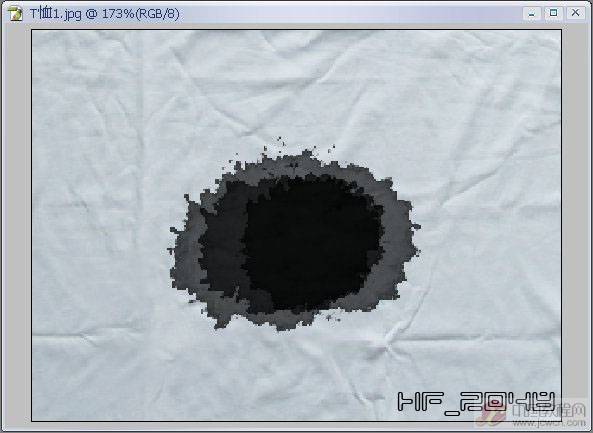Click the red logo watermark near the URL
Image resolution: width=593 pixels, height=433 pixels.
(491, 416)
